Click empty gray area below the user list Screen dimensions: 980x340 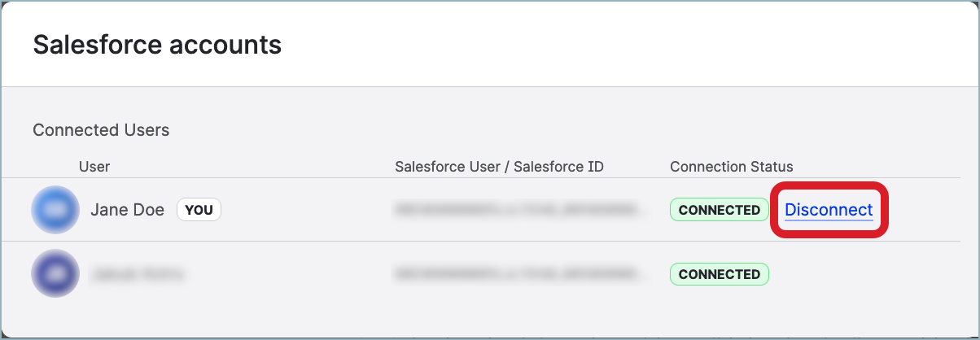[488, 317]
